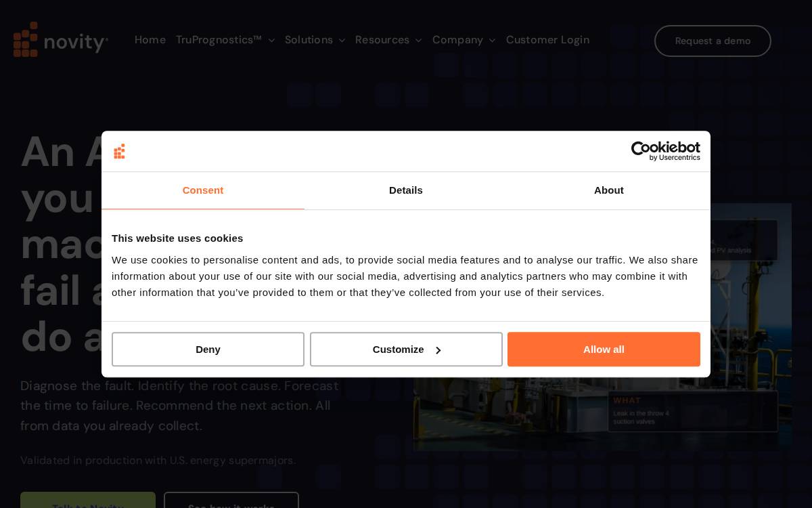Click the Allow all button
The image size is (812, 508).
[x=604, y=350]
